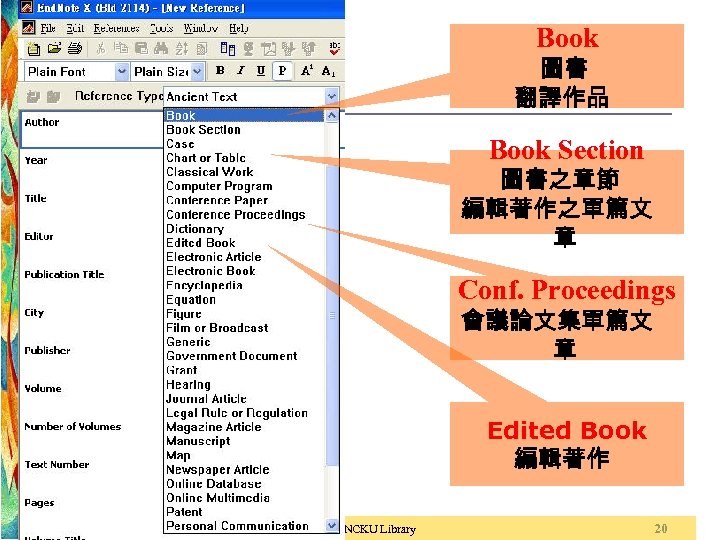Click the list scroll up arrow

(x=332, y=116)
